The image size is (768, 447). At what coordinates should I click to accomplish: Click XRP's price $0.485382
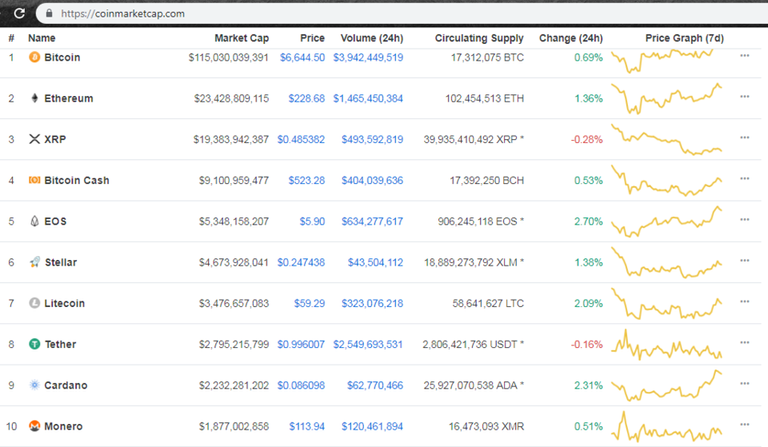pyautogui.click(x=301, y=139)
